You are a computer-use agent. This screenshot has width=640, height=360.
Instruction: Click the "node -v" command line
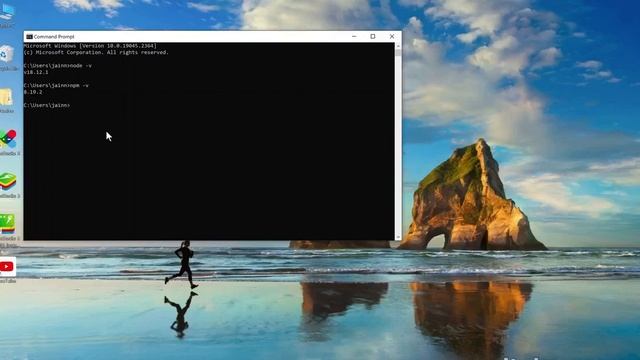pyautogui.click(x=58, y=66)
